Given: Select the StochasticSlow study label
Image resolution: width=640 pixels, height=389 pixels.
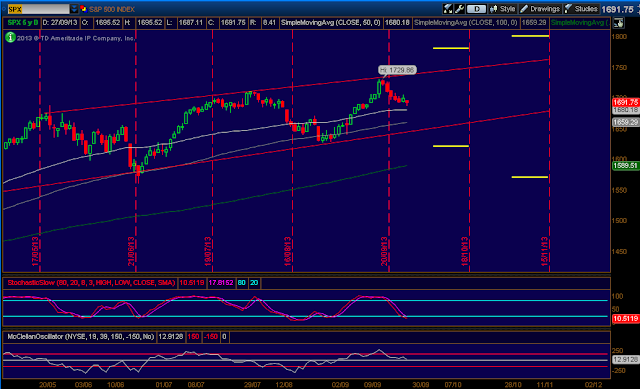Looking at the screenshot, I should coord(91,282).
